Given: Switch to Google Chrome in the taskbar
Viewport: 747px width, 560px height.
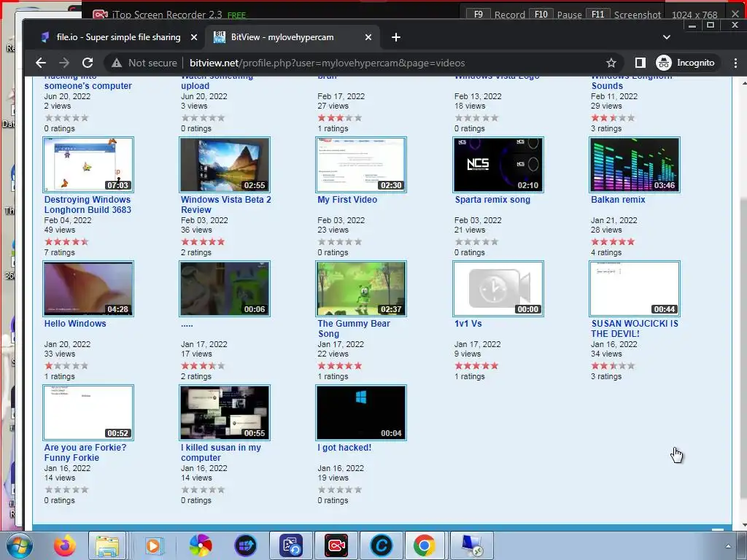Looking at the screenshot, I should [x=424, y=545].
